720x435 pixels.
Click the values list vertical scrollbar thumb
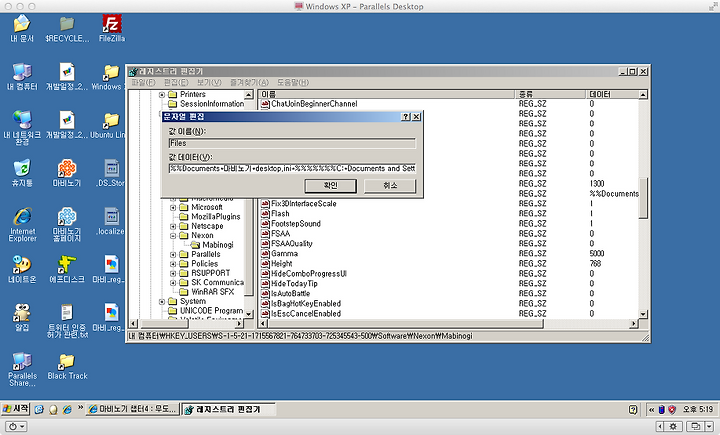[643, 198]
